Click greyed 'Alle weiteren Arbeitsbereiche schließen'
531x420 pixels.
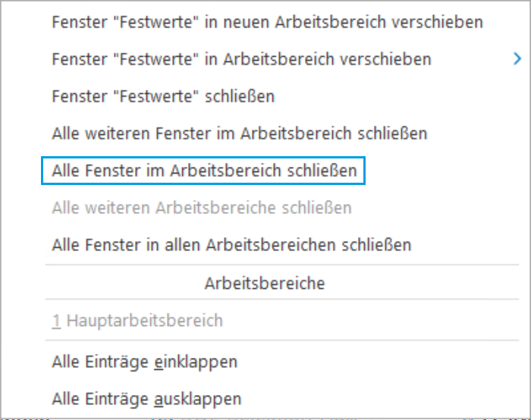coord(202,208)
